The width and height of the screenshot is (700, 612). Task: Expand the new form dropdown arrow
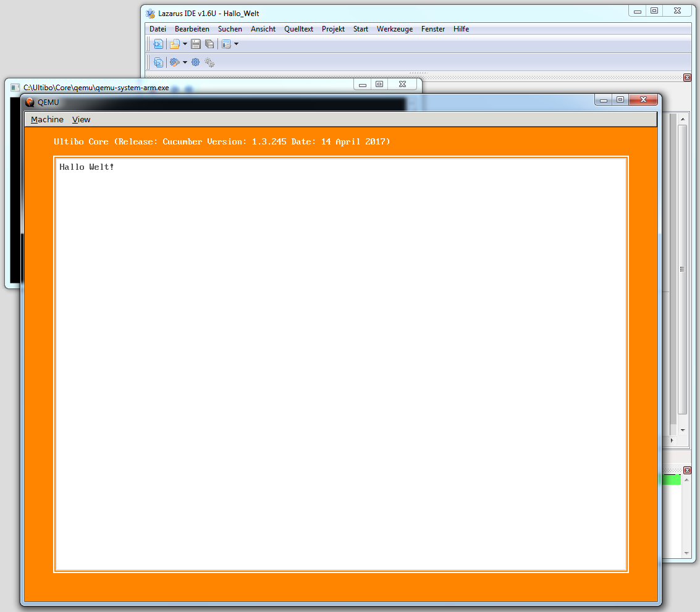[236, 44]
